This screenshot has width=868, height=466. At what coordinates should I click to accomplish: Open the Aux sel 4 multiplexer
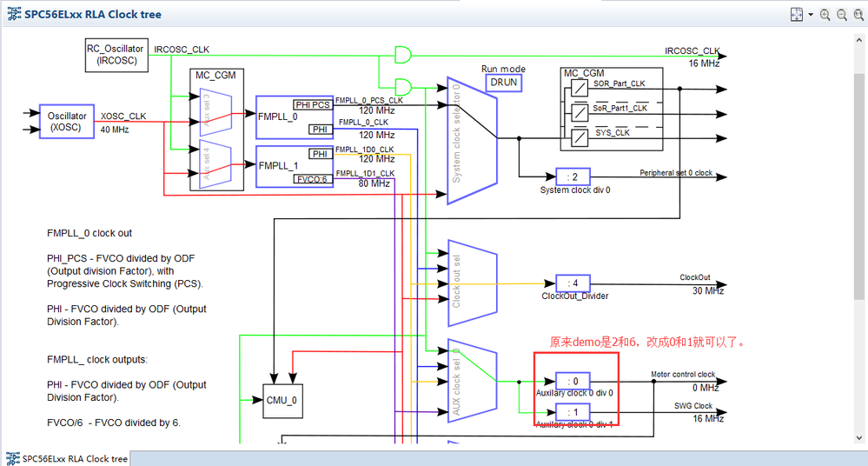click(215, 164)
